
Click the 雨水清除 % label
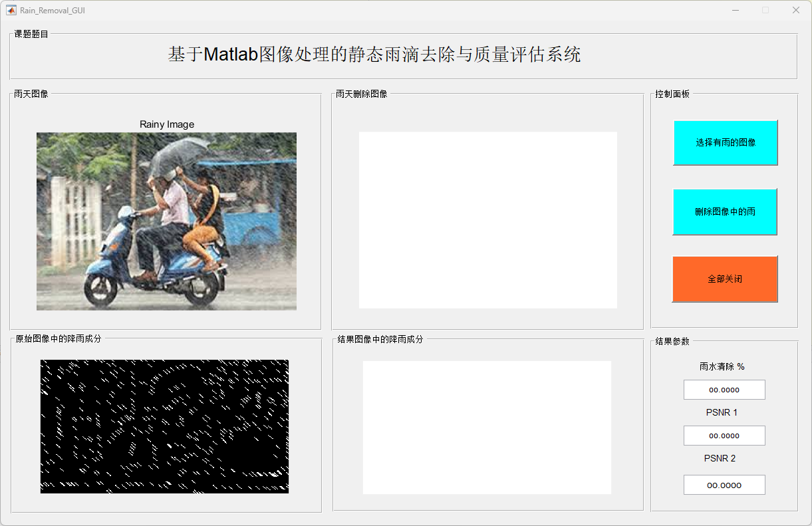tap(722, 366)
